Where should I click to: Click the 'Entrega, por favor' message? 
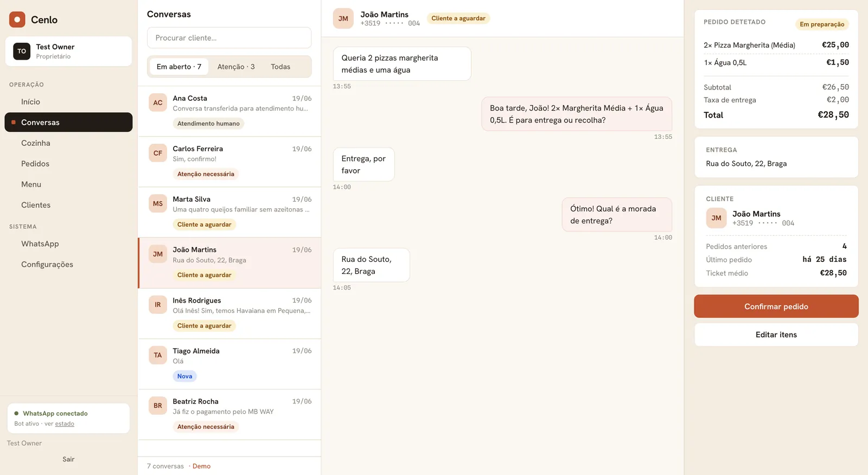click(363, 164)
